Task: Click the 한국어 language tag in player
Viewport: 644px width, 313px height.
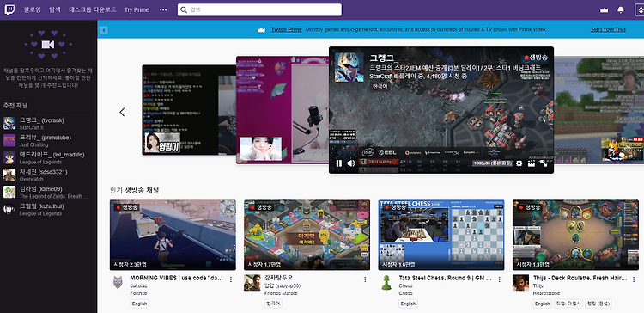Action: (380, 87)
